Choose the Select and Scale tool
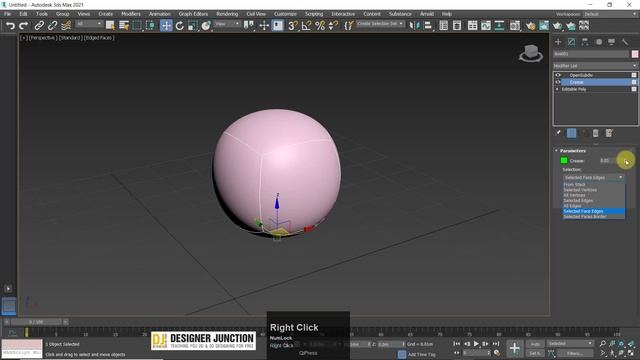 tap(192, 26)
